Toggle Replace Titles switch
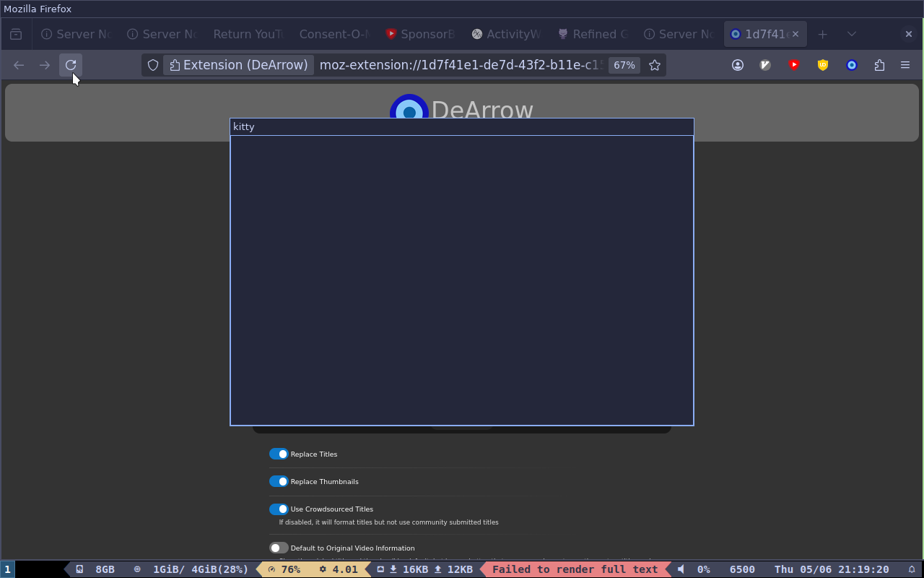This screenshot has height=578, width=924. pyautogui.click(x=279, y=454)
